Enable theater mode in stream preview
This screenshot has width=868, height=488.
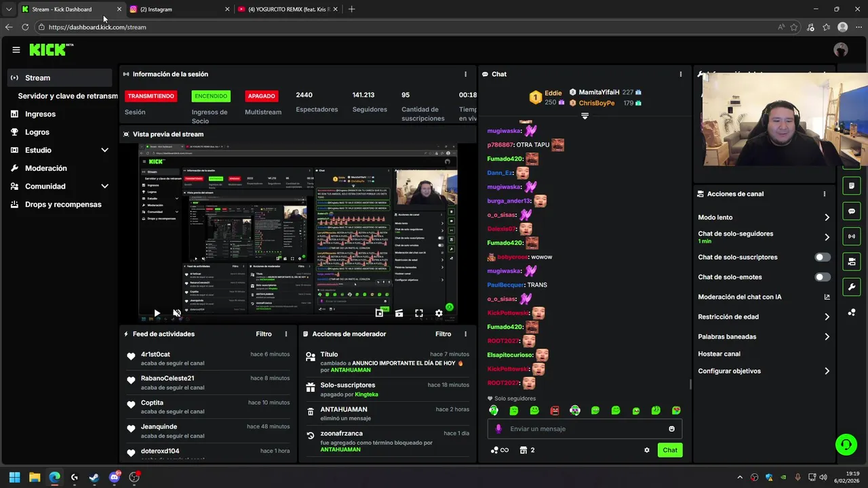coord(399,313)
